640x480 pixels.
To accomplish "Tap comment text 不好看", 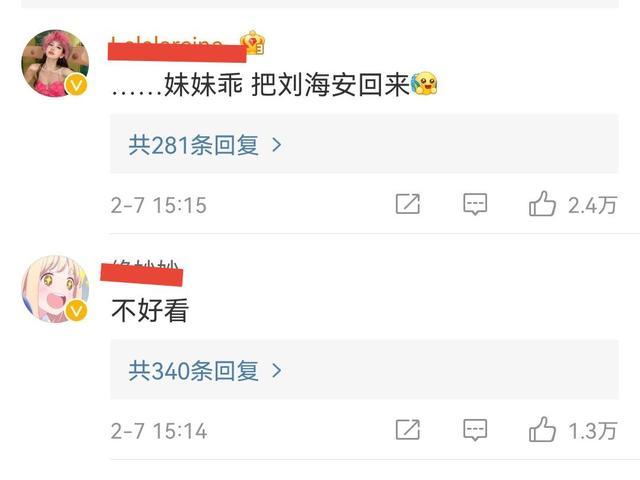I will pyautogui.click(x=150, y=311).
